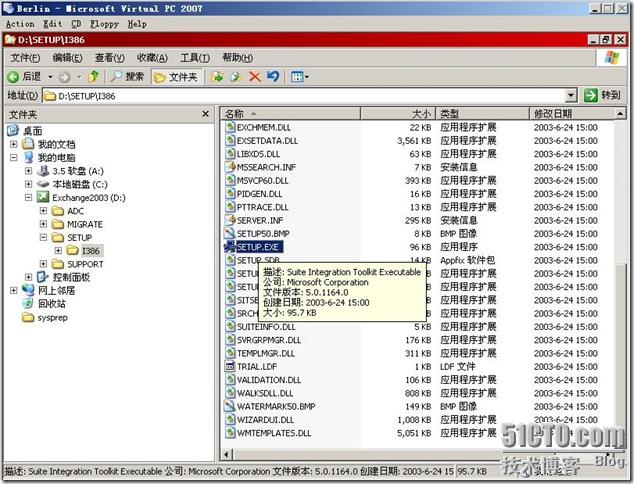
Task: Click the blue Undo arrow icon
Action: click(273, 76)
